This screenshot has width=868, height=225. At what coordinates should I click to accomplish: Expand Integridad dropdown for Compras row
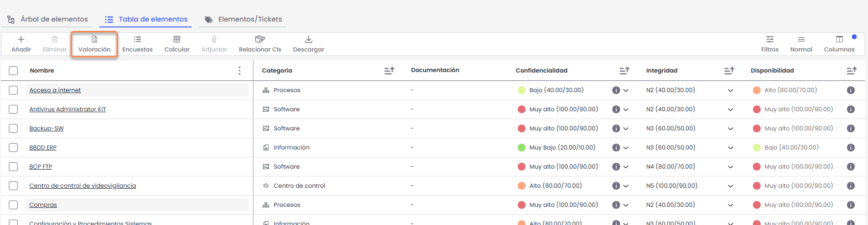point(730,205)
